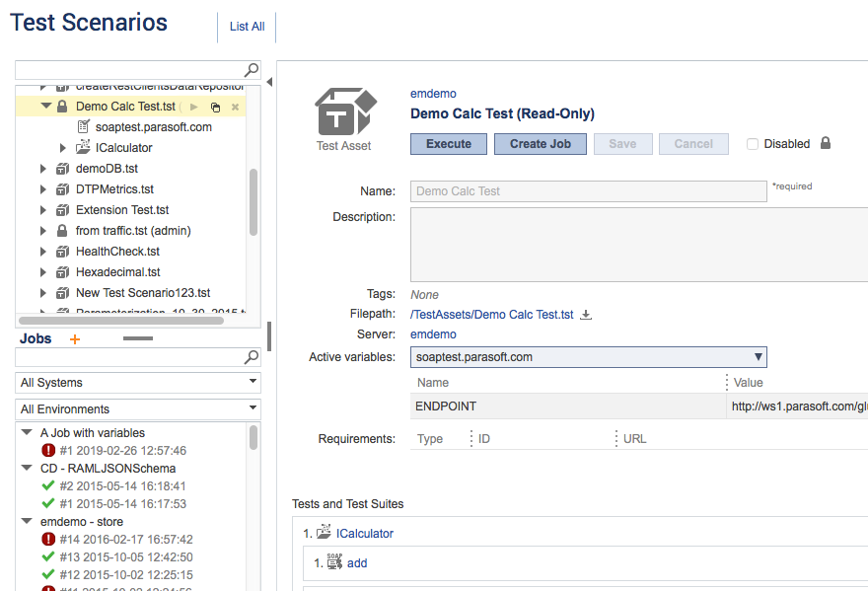
Task: Collapse the emdemo - store job group
Action: pos(26,521)
